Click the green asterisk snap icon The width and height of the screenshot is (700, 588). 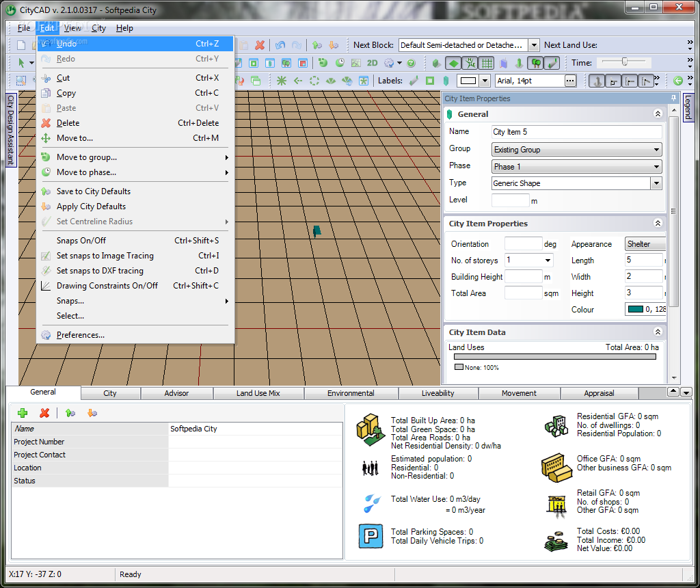(282, 81)
